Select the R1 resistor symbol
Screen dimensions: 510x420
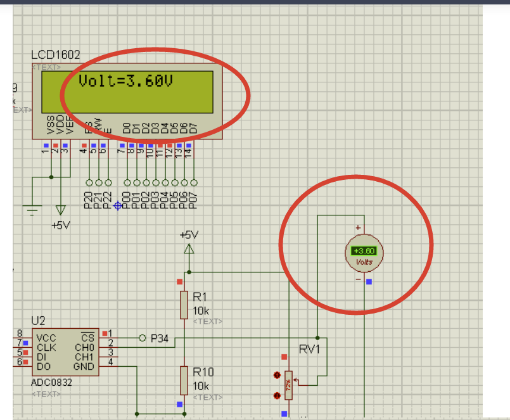pyautogui.click(x=184, y=305)
